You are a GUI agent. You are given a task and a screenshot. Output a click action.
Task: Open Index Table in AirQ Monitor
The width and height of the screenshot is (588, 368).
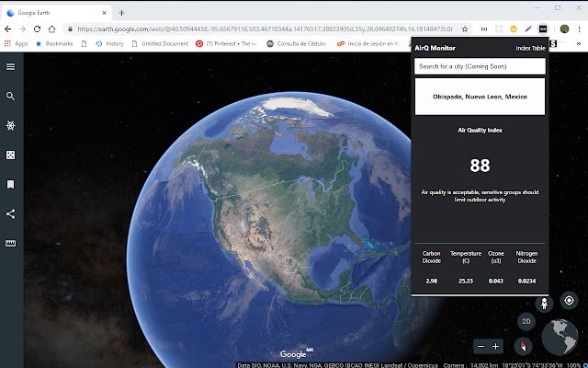pyautogui.click(x=530, y=48)
